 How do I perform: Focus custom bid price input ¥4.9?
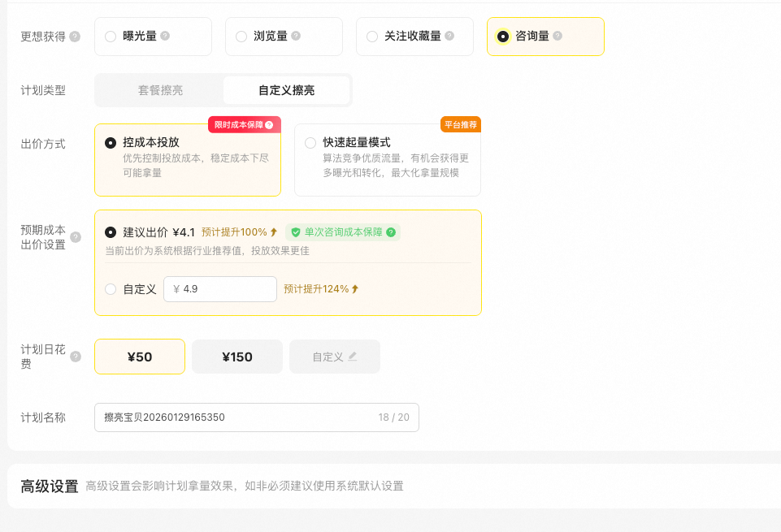220,289
